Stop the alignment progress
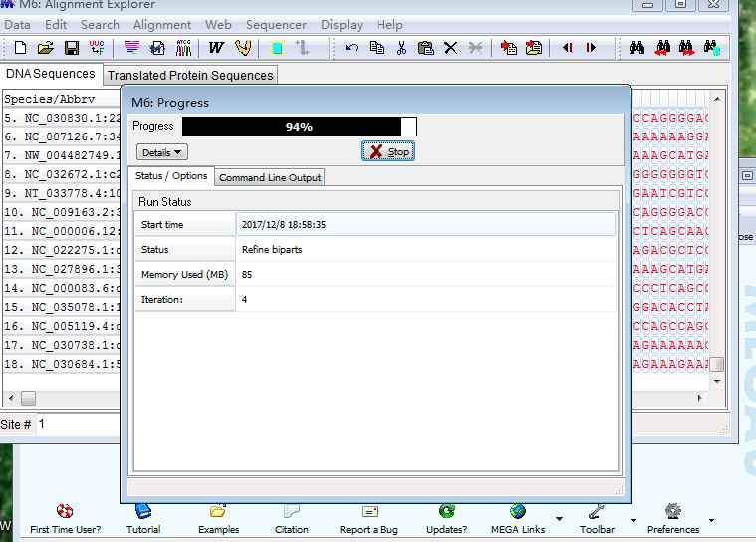This screenshot has width=756, height=542. 388,151
